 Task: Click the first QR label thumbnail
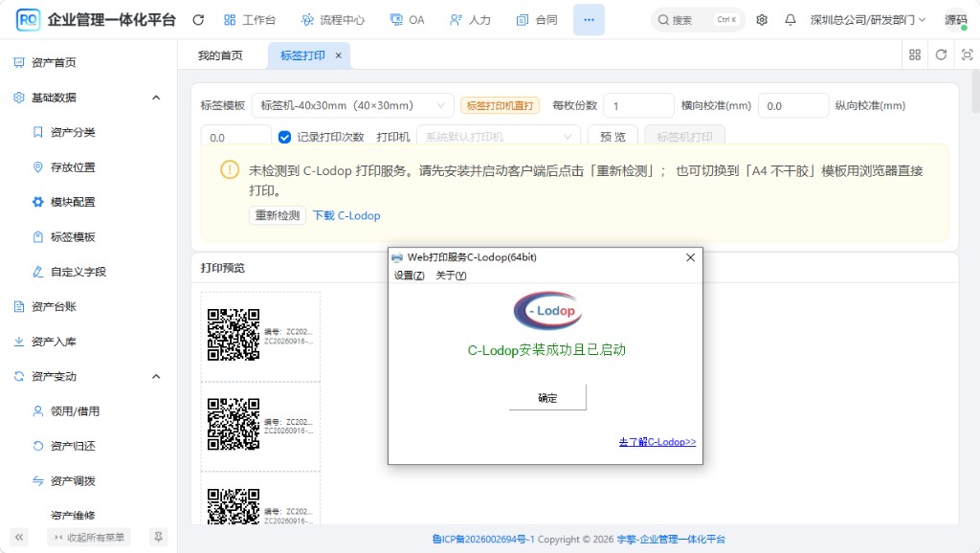(260, 336)
